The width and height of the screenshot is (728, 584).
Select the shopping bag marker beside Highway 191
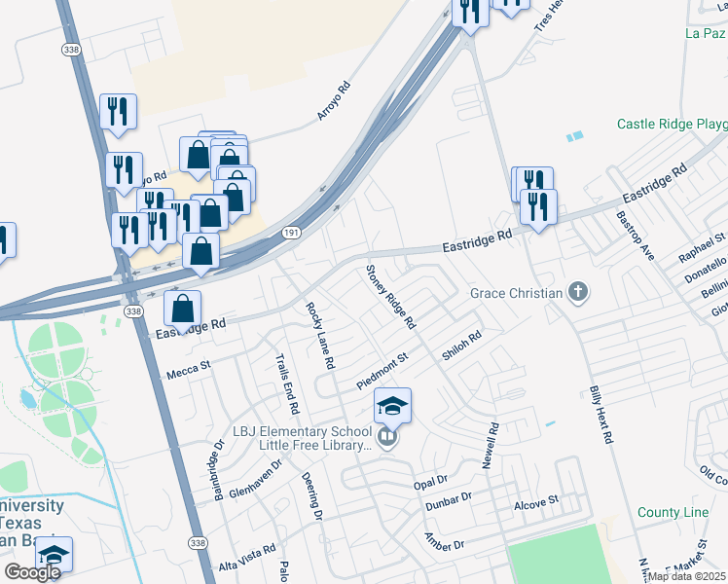(x=200, y=252)
